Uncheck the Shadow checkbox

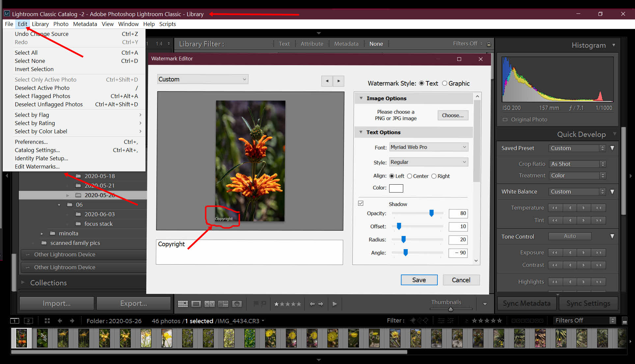361,203
